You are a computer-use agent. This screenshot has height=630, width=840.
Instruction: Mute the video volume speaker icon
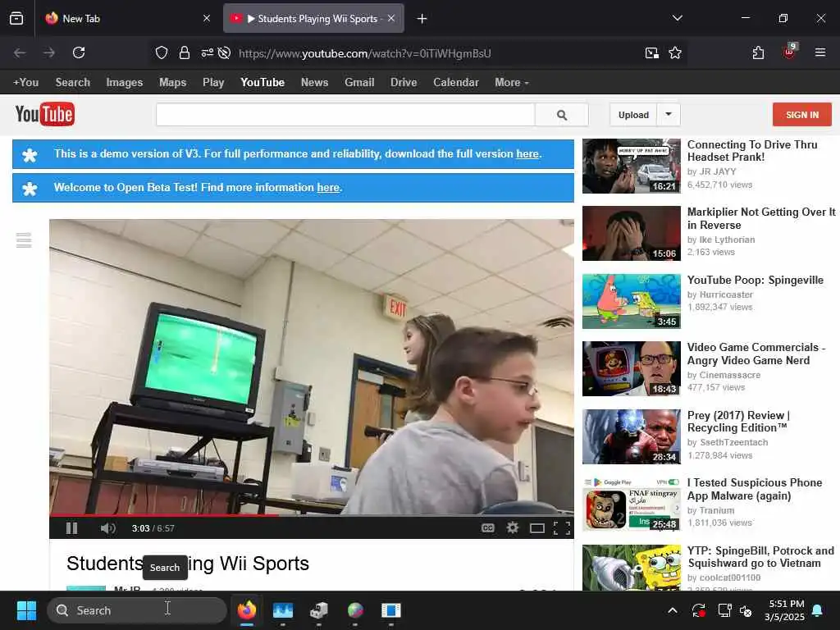[x=107, y=528]
